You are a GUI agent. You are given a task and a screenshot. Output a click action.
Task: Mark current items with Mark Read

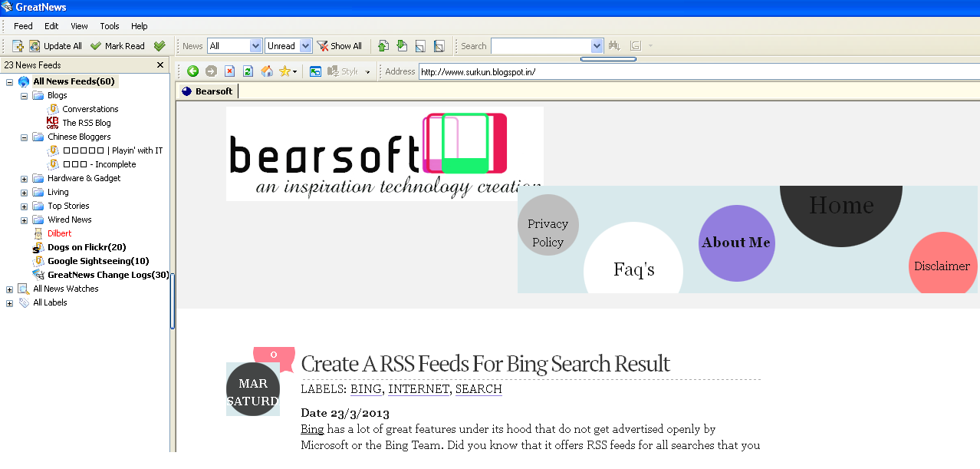coord(117,46)
